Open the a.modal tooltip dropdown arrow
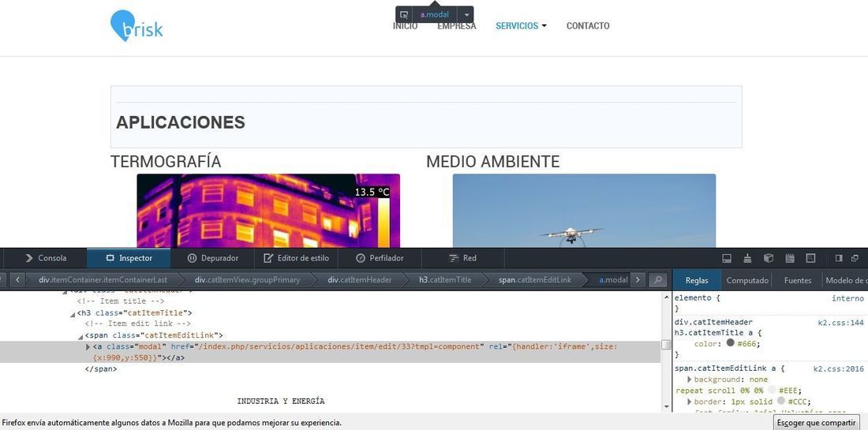The width and height of the screenshot is (868, 430). click(x=466, y=15)
